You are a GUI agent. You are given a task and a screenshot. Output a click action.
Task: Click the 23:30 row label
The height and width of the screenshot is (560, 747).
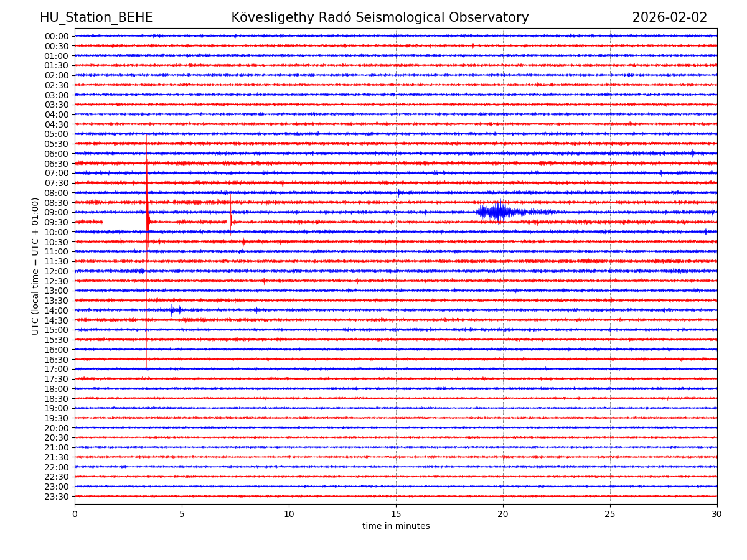pyautogui.click(x=56, y=497)
